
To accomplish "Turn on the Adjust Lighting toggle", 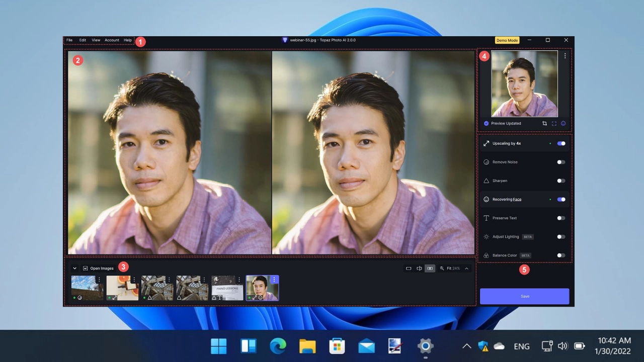I will click(x=561, y=236).
